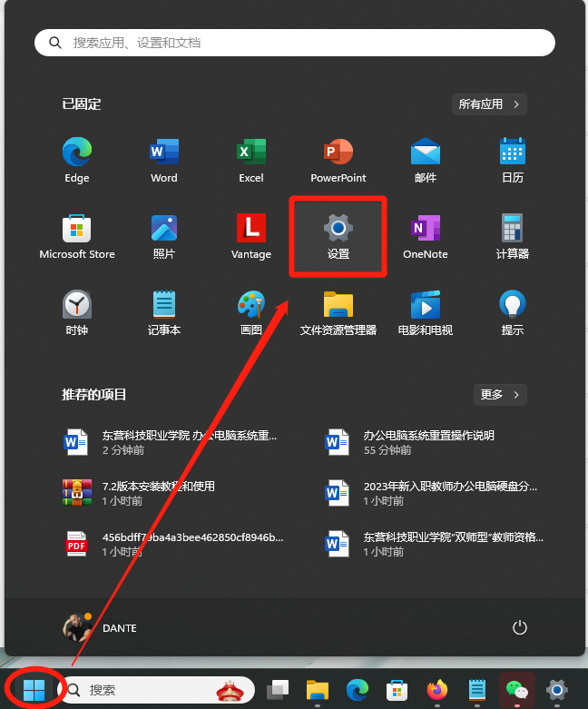Click the 搜索应用、设置和文档 search field
This screenshot has width=588, height=709.
point(295,43)
